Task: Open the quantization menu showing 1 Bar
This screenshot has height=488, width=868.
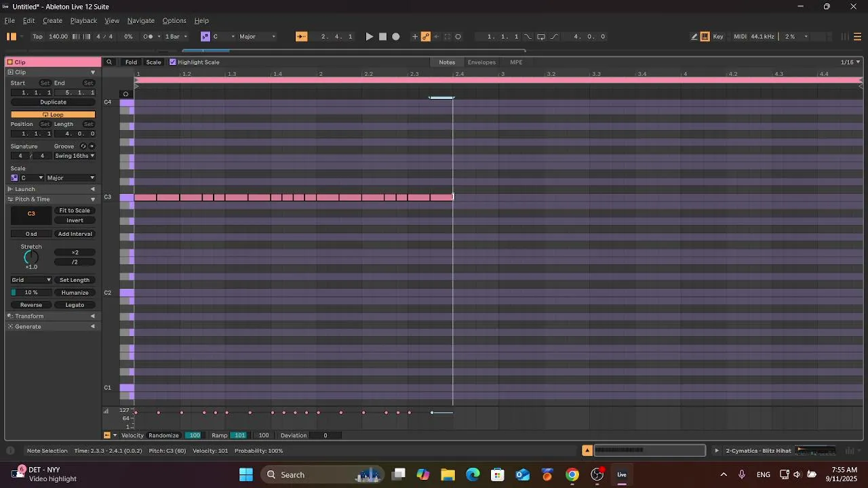Action: 176,37
